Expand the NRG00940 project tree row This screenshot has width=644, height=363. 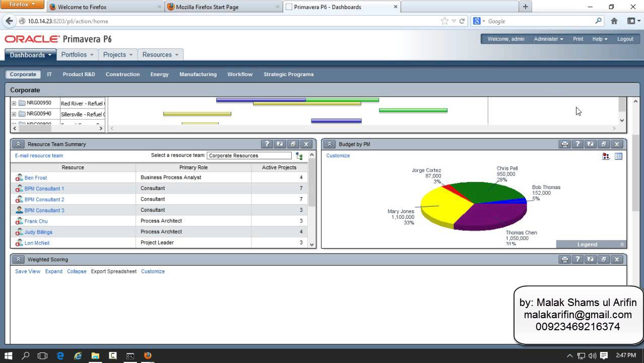pos(14,114)
